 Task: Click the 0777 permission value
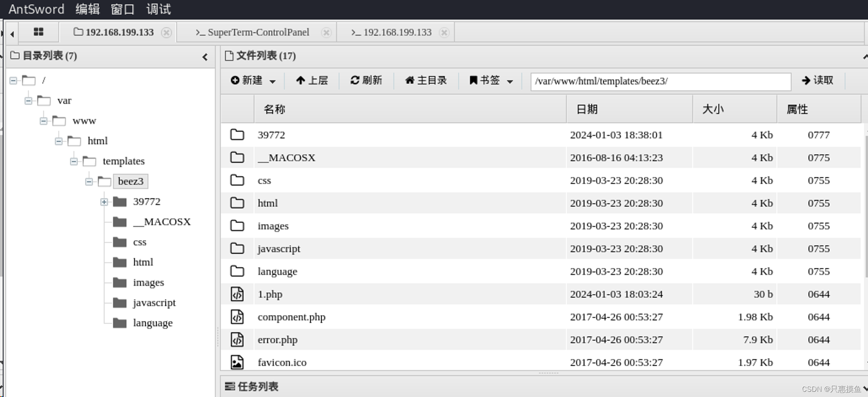click(819, 135)
